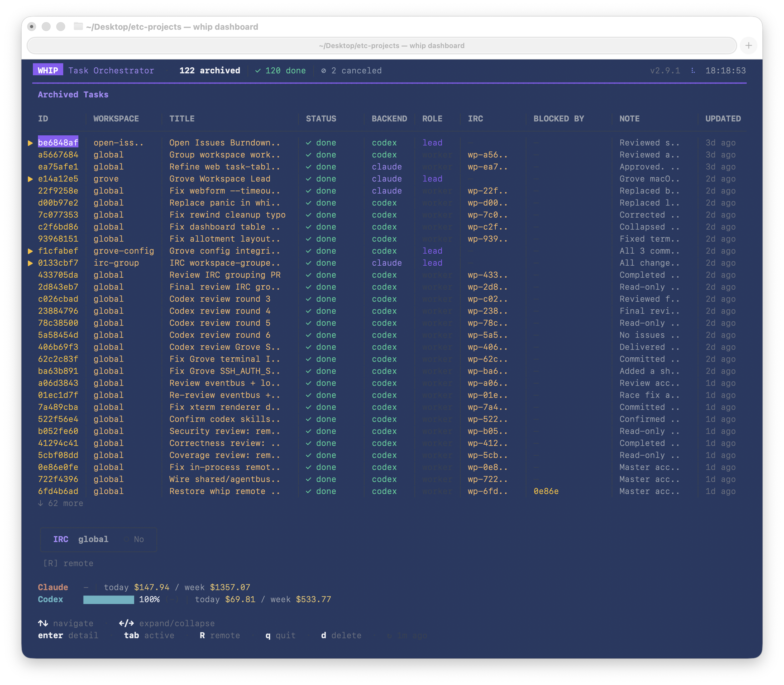Expand the 0133cbf7 irc-group task

[x=30, y=263]
